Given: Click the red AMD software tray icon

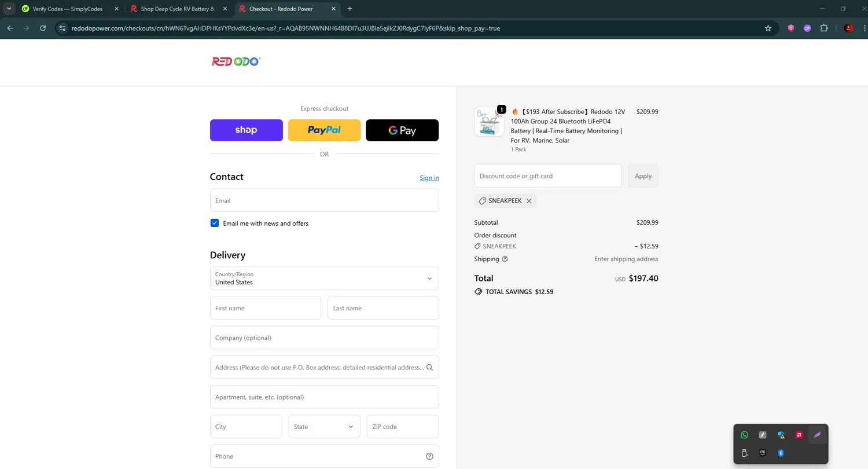Looking at the screenshot, I should [x=799, y=435].
